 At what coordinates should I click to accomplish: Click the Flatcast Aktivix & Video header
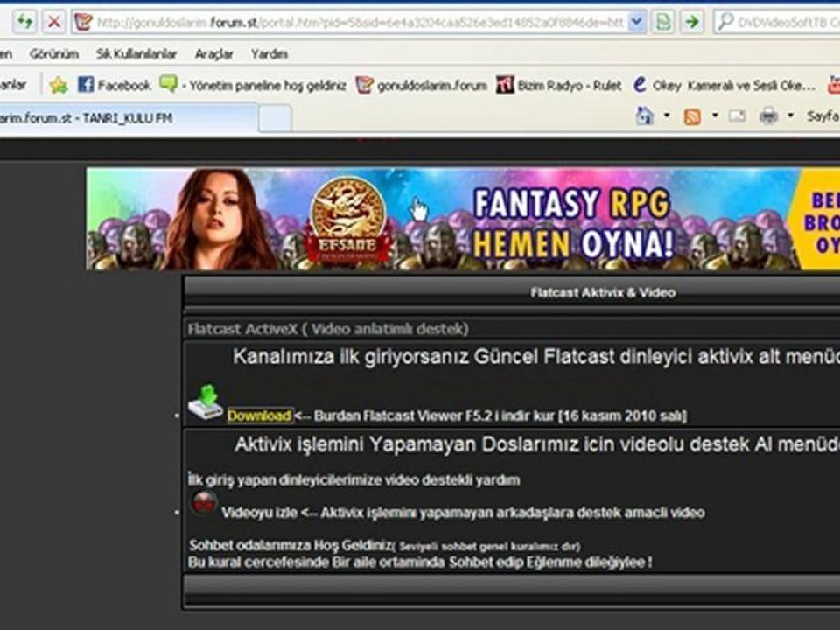[x=603, y=292]
